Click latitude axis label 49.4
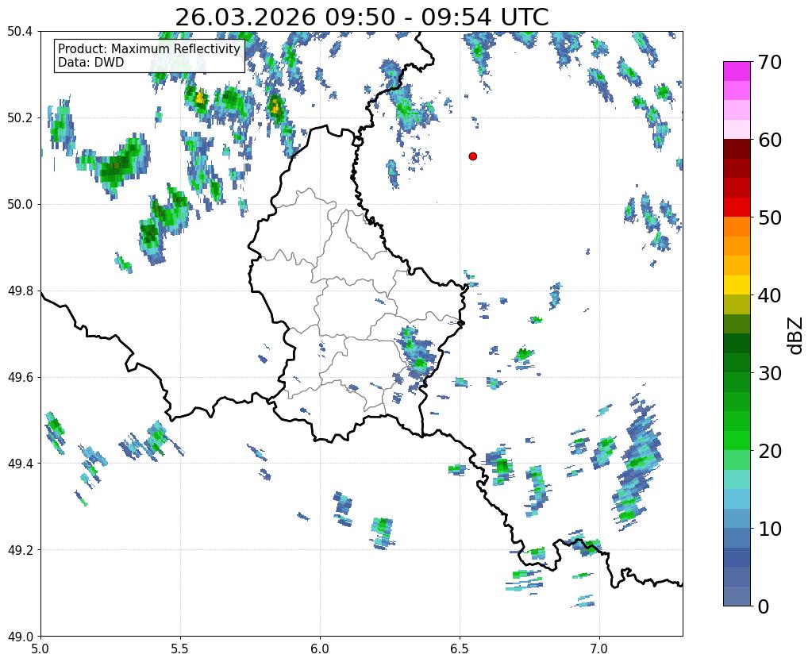 (20, 464)
